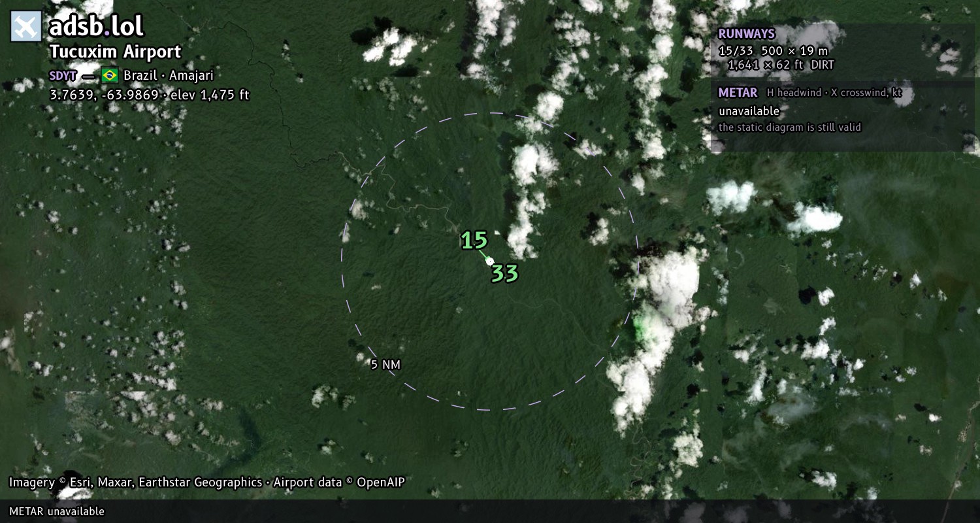The height and width of the screenshot is (523, 980).
Task: Click the adsb.lol airplane logo icon
Action: point(25,27)
